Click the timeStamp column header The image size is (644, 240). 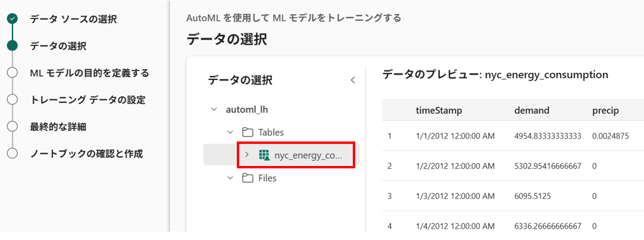439,110
